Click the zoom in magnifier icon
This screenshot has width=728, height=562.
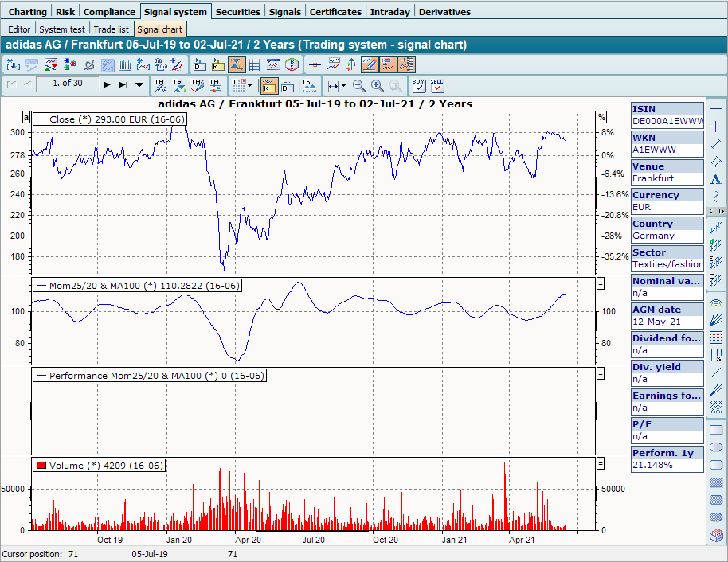click(x=377, y=85)
